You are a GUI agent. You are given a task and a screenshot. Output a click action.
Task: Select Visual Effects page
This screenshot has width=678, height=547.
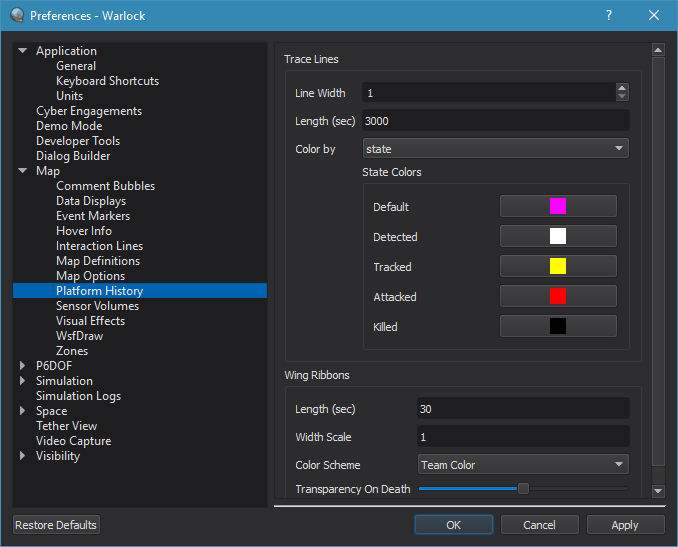click(90, 320)
